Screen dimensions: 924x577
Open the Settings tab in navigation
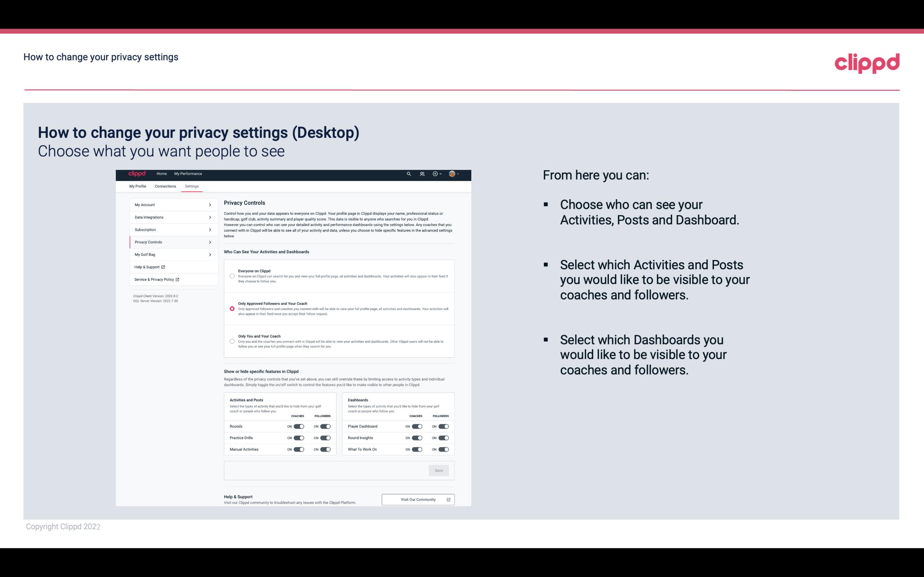click(191, 186)
